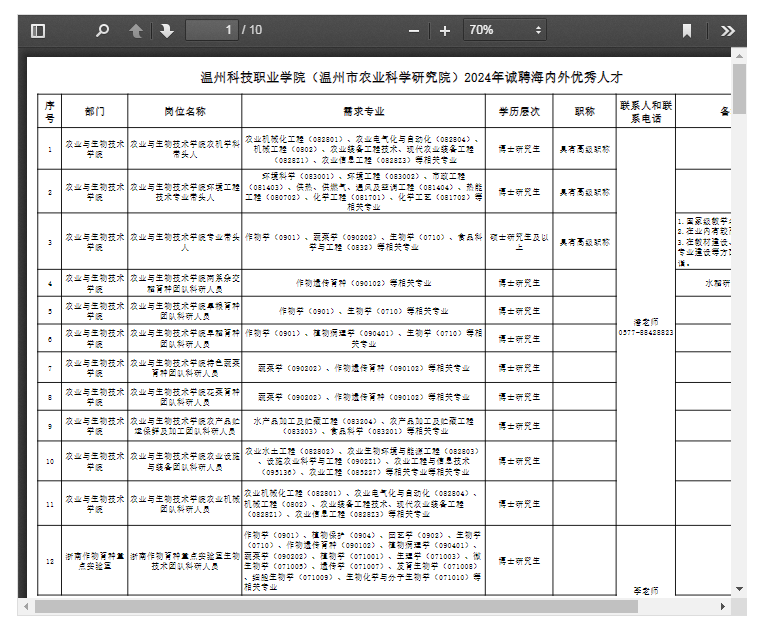
Task: Click the 联系人和联系电话 column header
Action: point(646,112)
